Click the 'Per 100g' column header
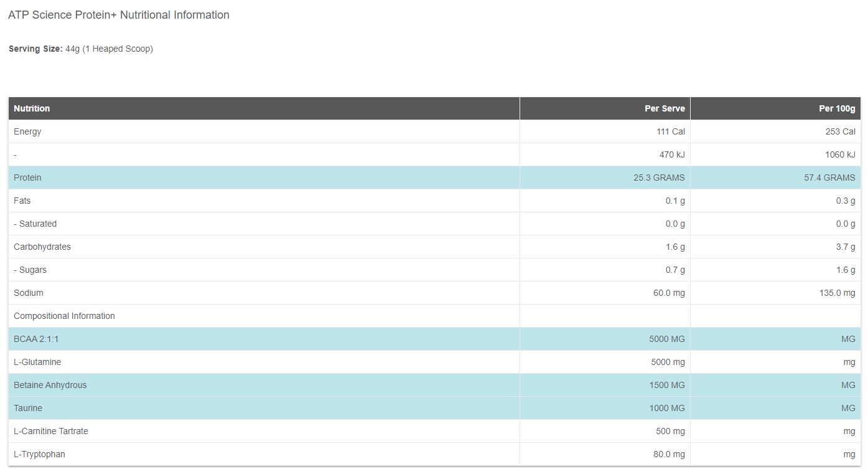 (837, 108)
